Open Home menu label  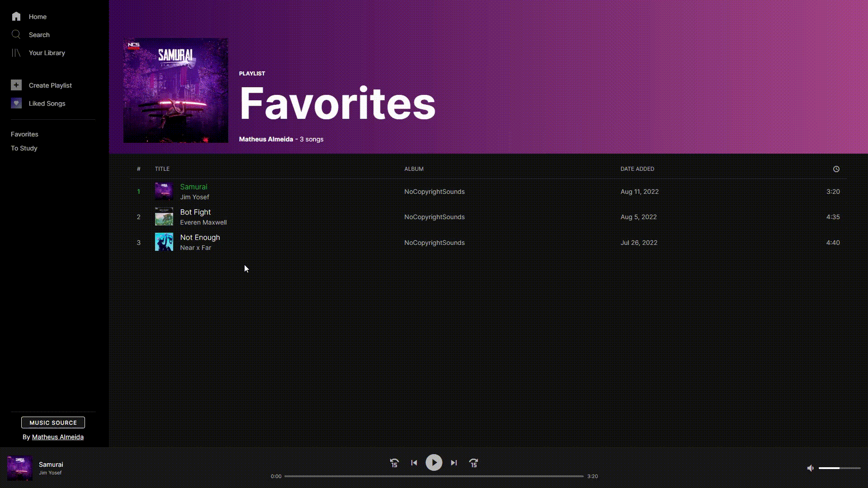pyautogui.click(x=38, y=17)
